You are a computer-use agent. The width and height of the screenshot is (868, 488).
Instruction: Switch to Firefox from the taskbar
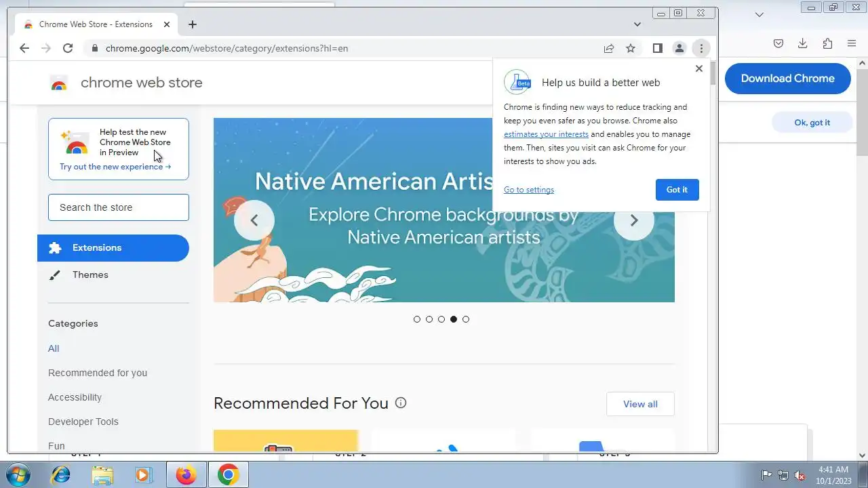[x=186, y=475]
